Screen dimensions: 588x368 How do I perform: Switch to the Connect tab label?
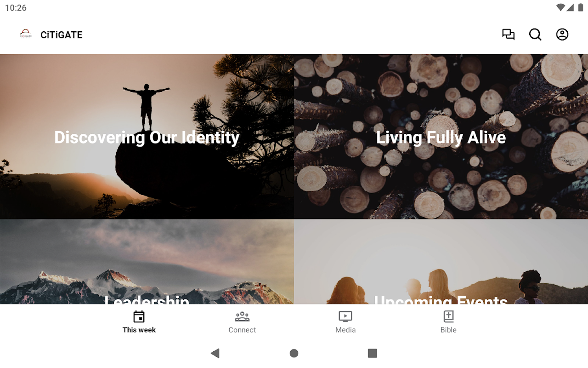point(242,330)
